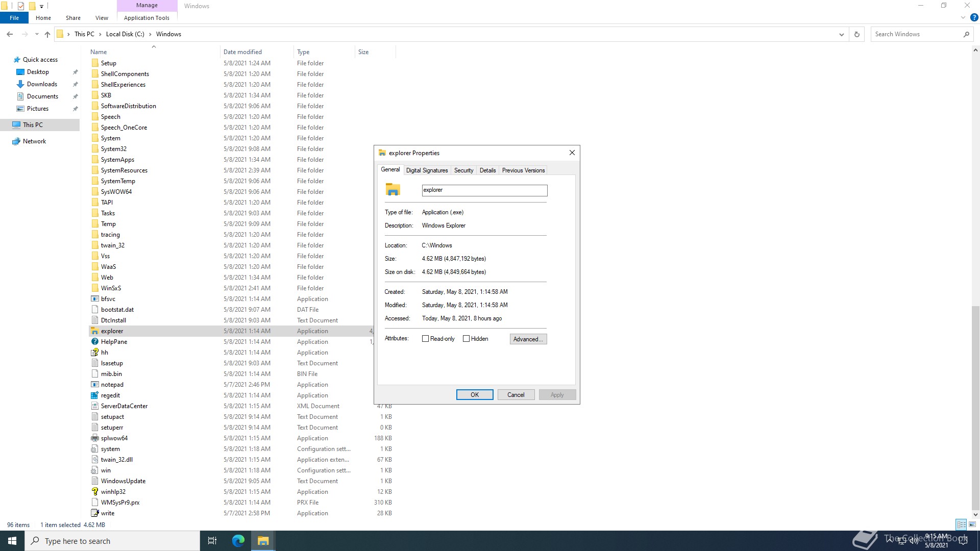980x551 pixels.
Task: Click the filename field in Properties dialog
Action: point(484,190)
